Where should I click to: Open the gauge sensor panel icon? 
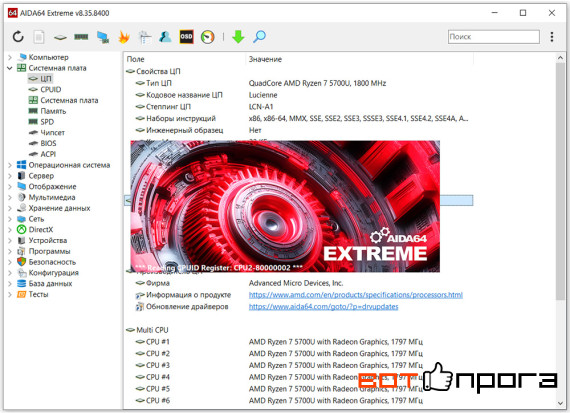click(x=208, y=37)
